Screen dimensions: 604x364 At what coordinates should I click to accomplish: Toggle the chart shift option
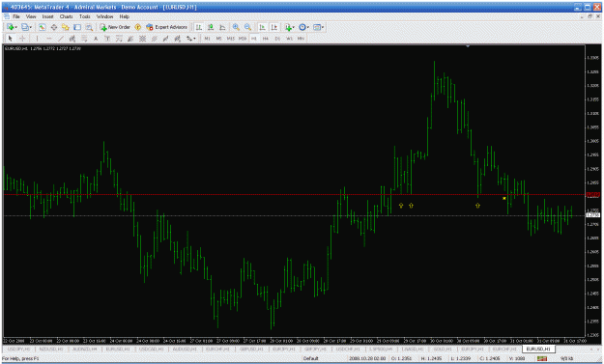[x=273, y=27]
